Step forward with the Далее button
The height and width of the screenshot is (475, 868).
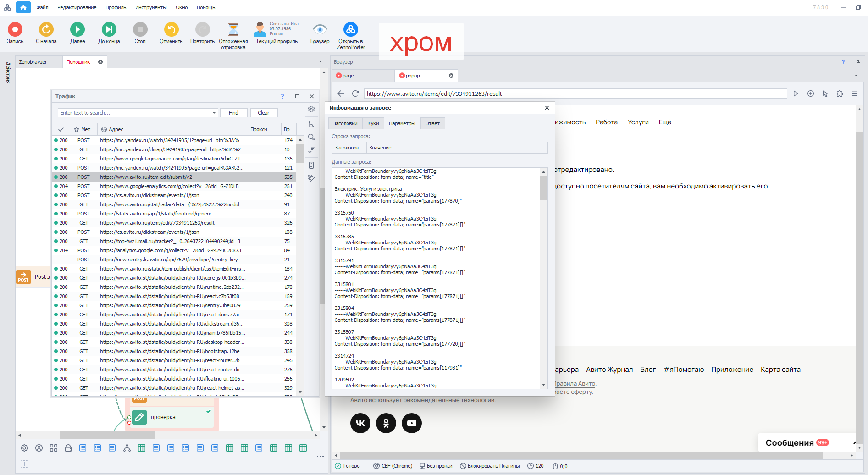(77, 33)
